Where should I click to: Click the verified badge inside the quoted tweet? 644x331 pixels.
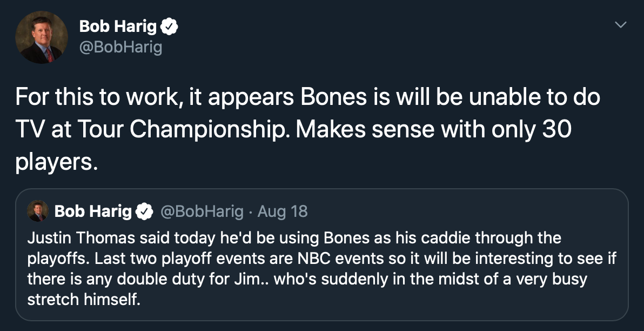click(145, 211)
